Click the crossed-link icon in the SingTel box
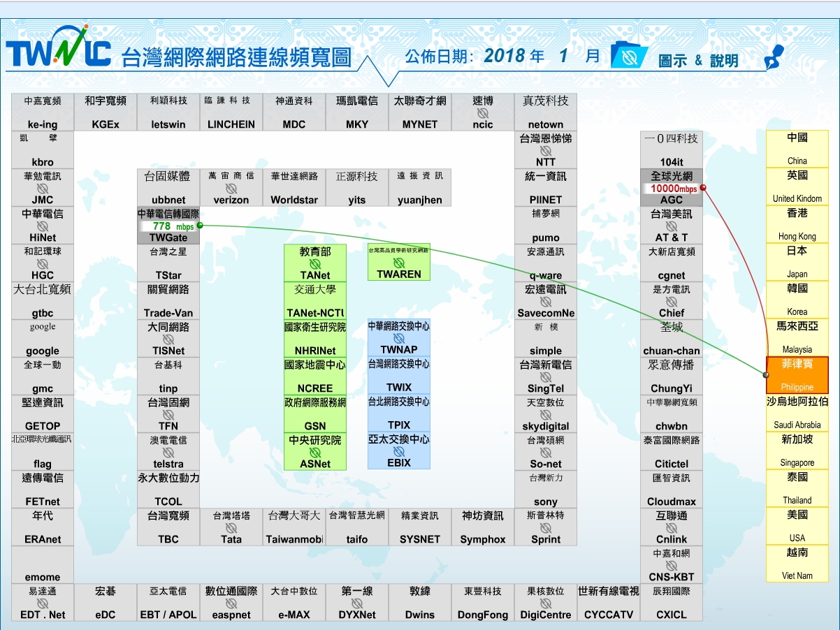The height and width of the screenshot is (630, 840). [546, 377]
